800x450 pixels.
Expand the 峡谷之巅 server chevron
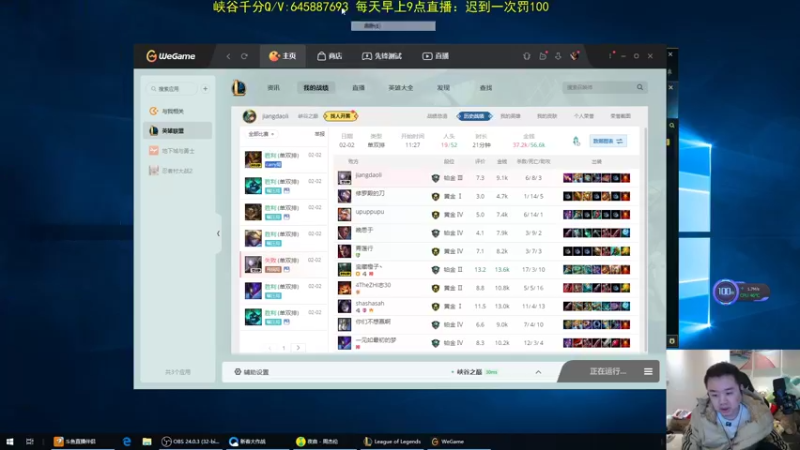coord(538,372)
